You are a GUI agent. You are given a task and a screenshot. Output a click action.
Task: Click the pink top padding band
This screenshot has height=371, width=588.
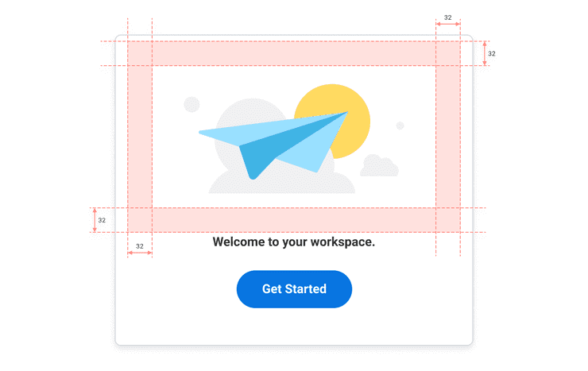click(294, 53)
